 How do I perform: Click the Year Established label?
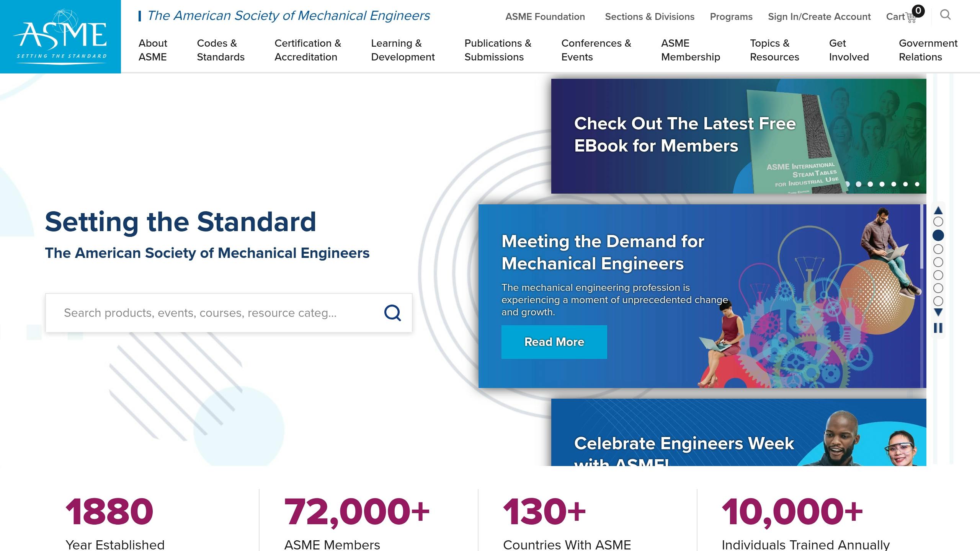(115, 545)
